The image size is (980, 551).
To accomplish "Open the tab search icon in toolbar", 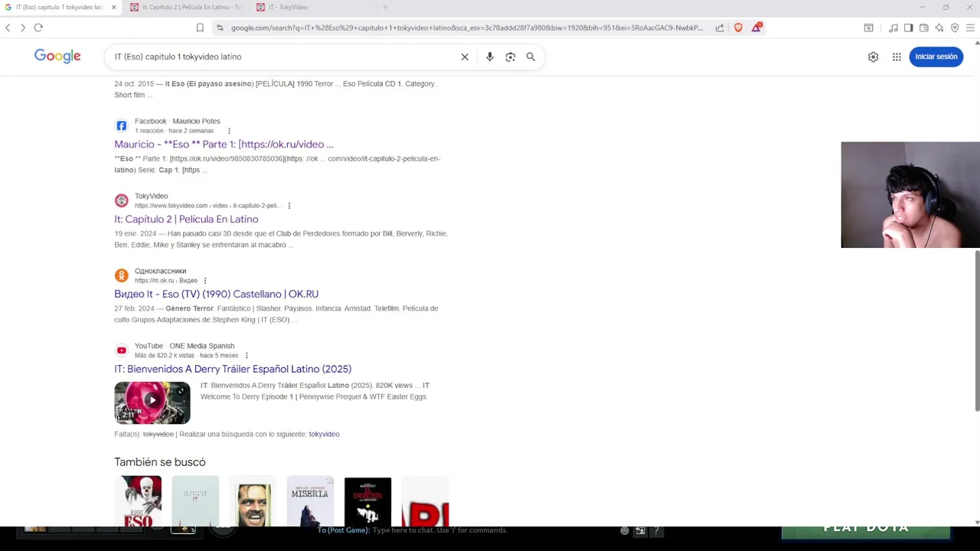I will (868, 28).
